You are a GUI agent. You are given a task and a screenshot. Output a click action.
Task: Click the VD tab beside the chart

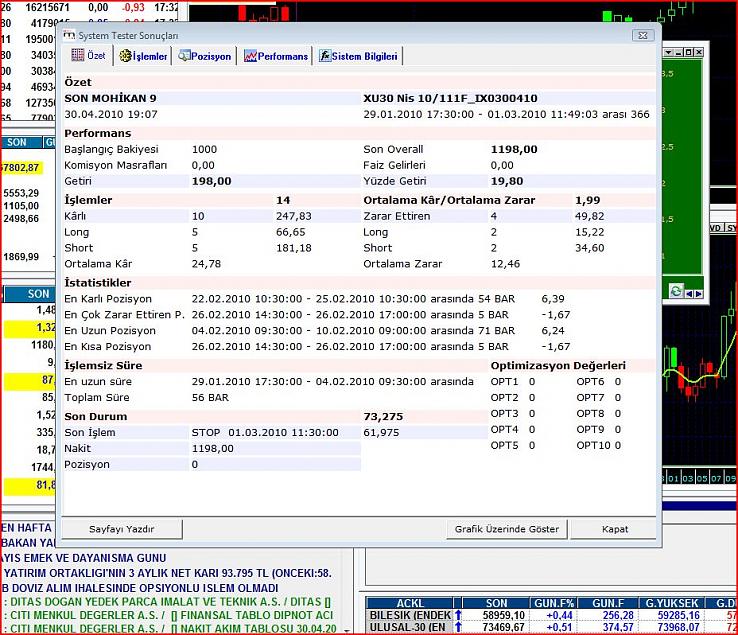click(715, 228)
